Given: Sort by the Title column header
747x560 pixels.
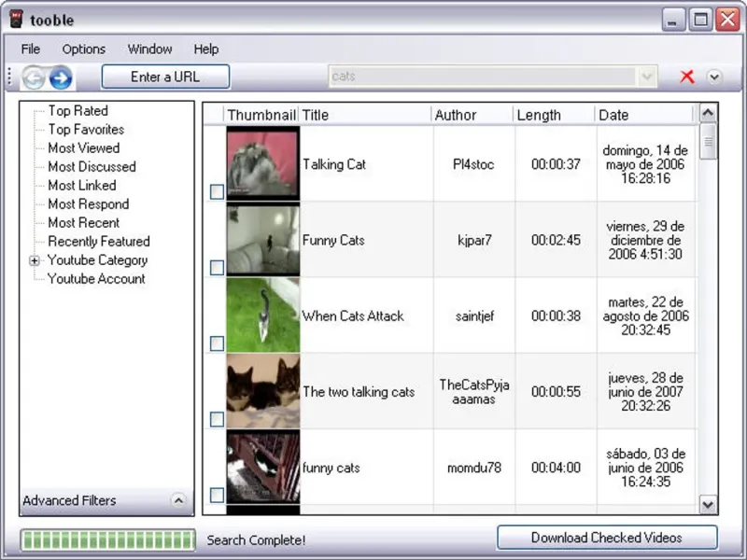Looking at the screenshot, I should pyautogui.click(x=365, y=115).
